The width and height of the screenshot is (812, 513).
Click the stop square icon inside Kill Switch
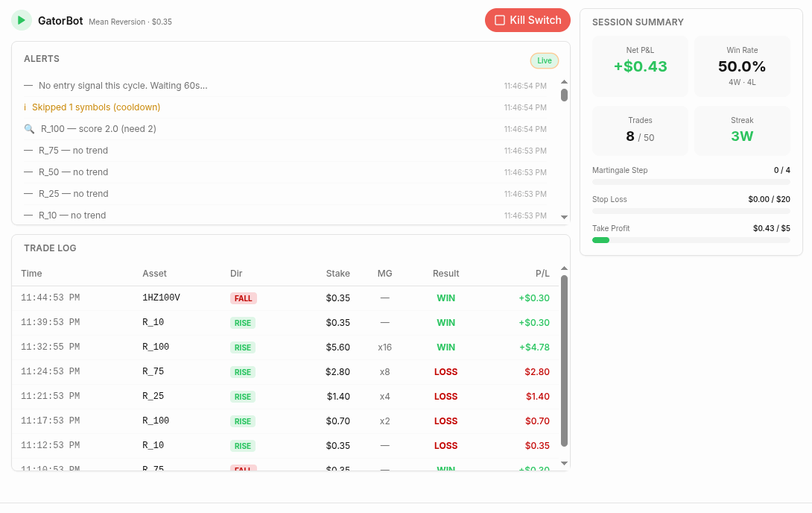[x=500, y=20]
